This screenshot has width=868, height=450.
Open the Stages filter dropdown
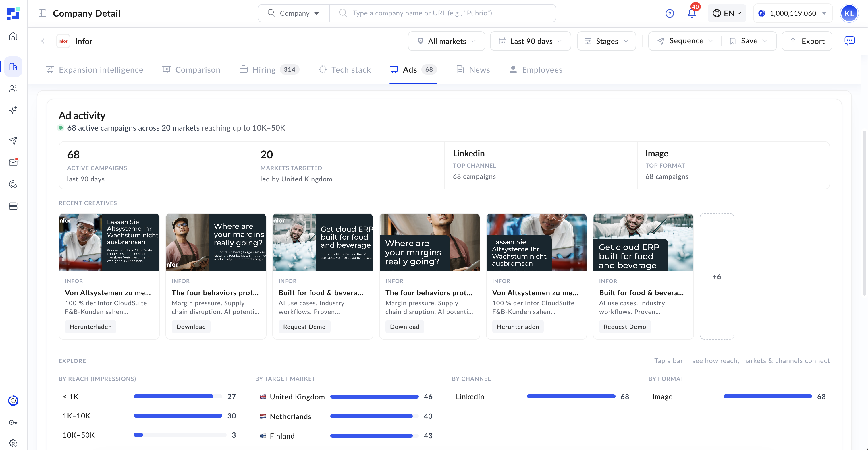(606, 41)
